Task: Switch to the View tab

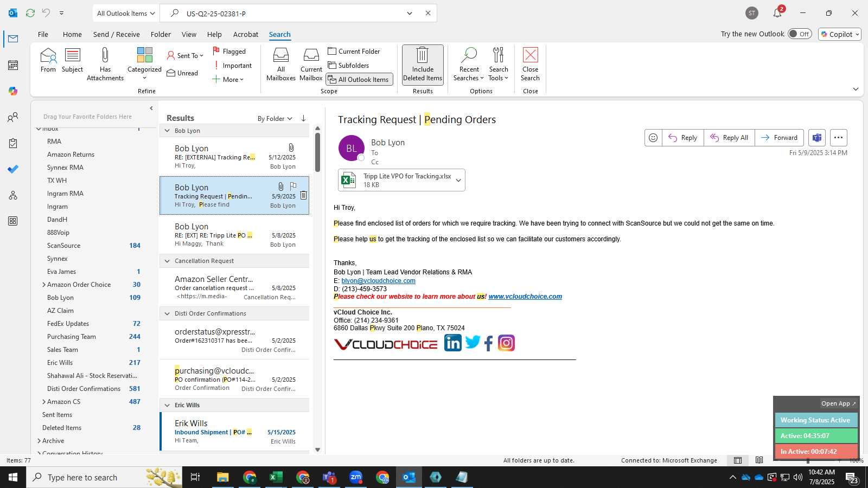Action: pos(189,34)
